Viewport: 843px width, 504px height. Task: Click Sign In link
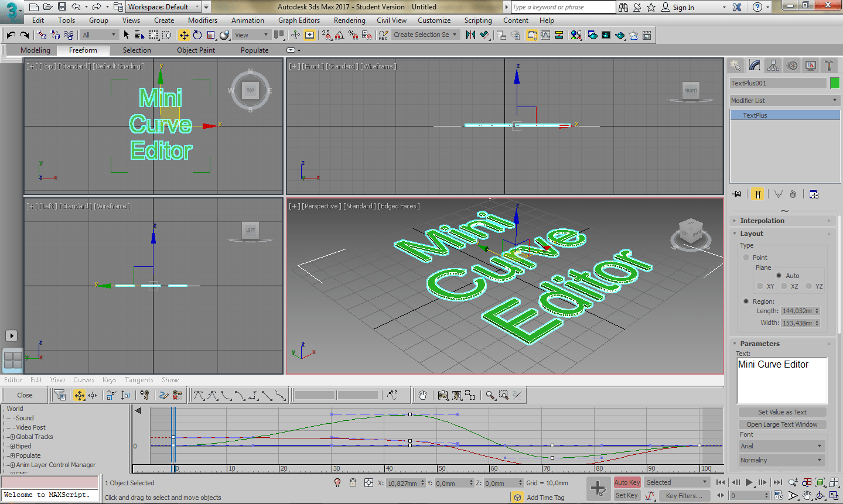(683, 8)
